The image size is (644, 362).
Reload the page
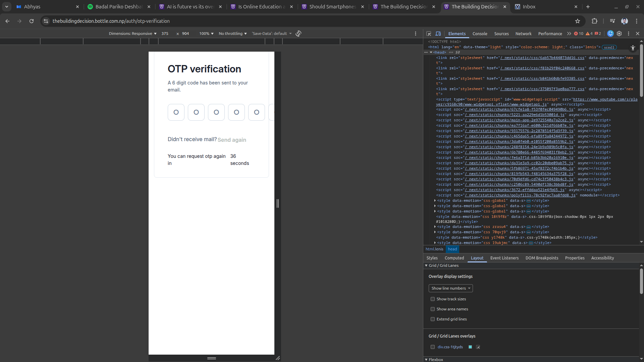32,21
